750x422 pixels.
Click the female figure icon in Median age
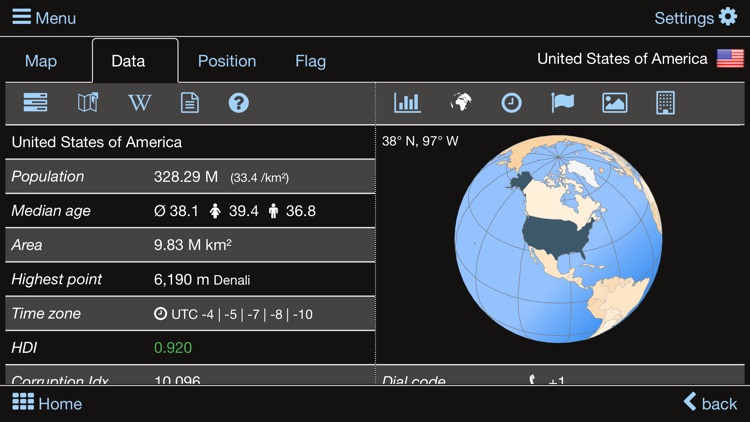pos(215,211)
